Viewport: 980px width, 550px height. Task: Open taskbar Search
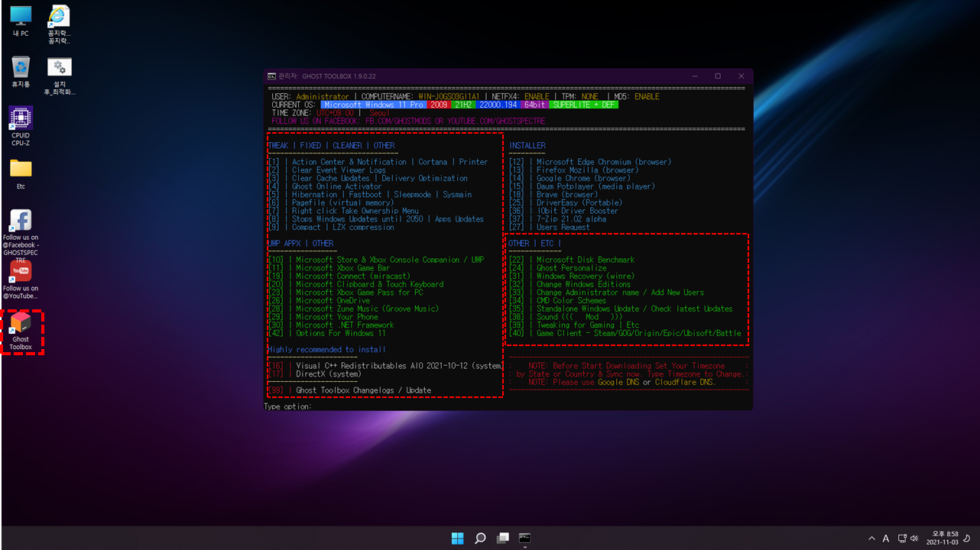480,538
